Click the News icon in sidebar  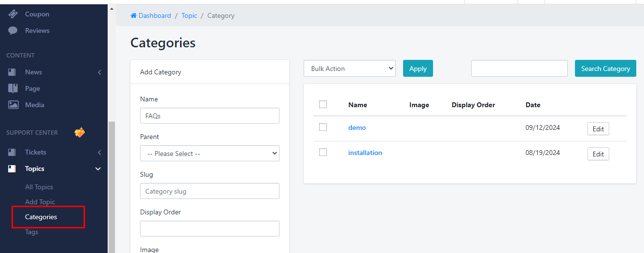[x=13, y=72]
